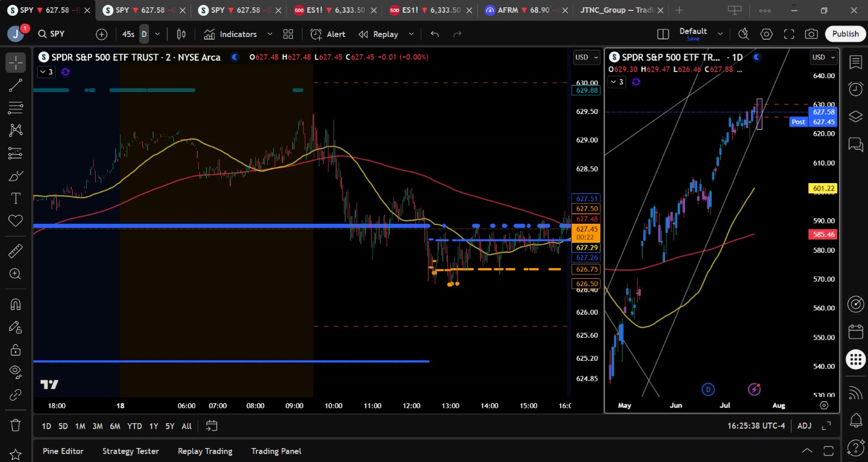Toggle stay in drawing mode pencil-lock
The height and width of the screenshot is (462, 868).
pyautogui.click(x=16, y=327)
